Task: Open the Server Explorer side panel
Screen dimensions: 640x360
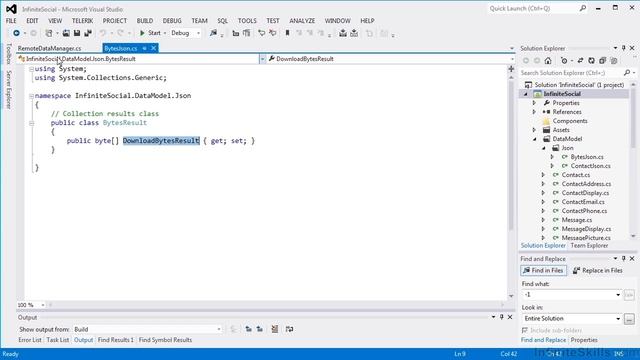Action: (9, 89)
